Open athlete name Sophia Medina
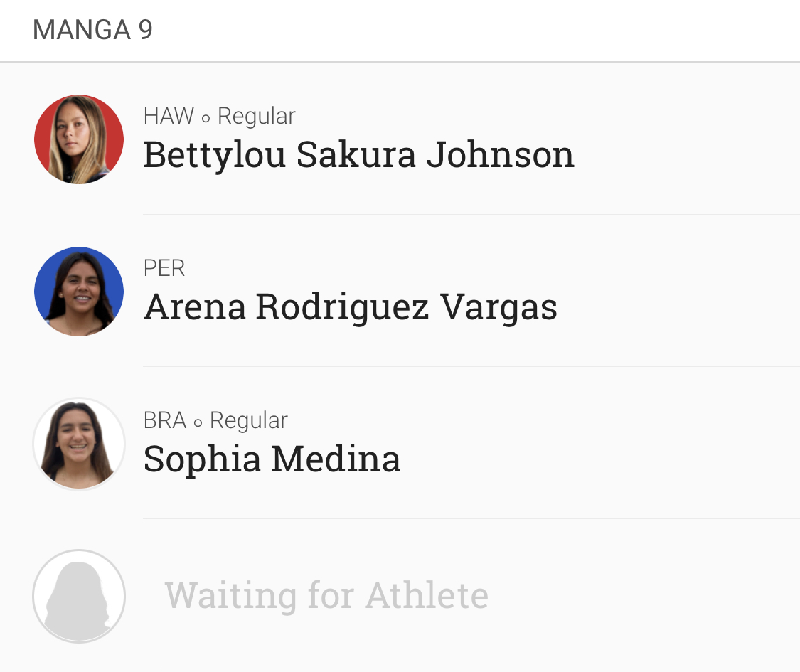 pyautogui.click(x=272, y=459)
